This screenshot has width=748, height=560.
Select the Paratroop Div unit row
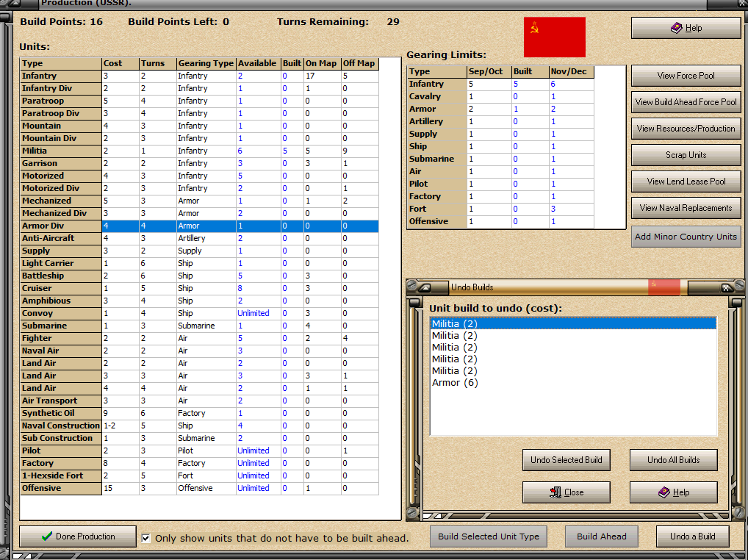(x=199, y=113)
